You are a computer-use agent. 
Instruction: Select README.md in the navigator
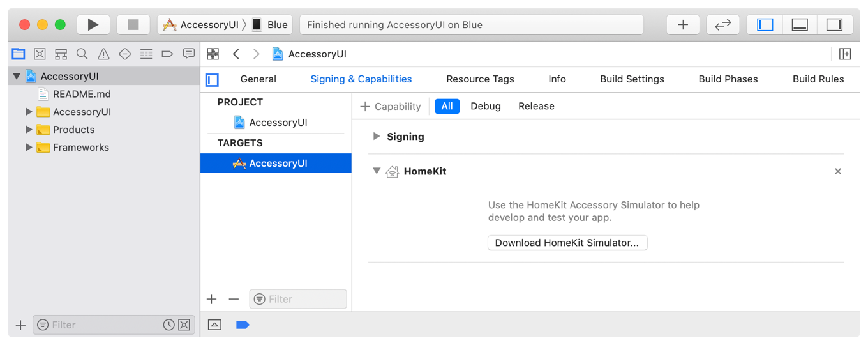click(x=82, y=94)
